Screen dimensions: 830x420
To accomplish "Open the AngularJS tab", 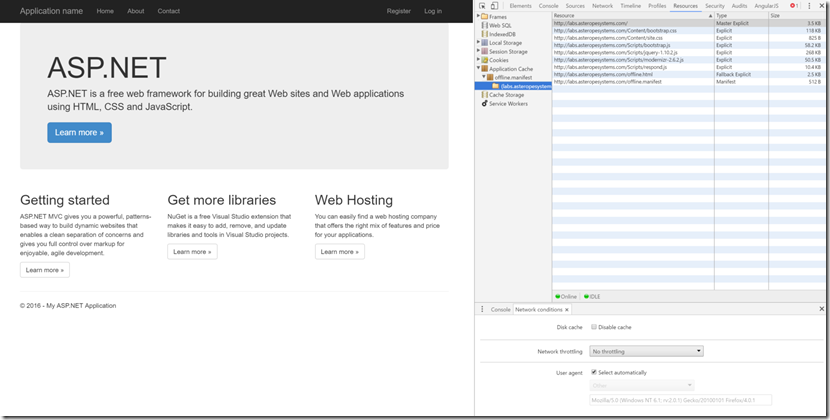I will pos(766,6).
